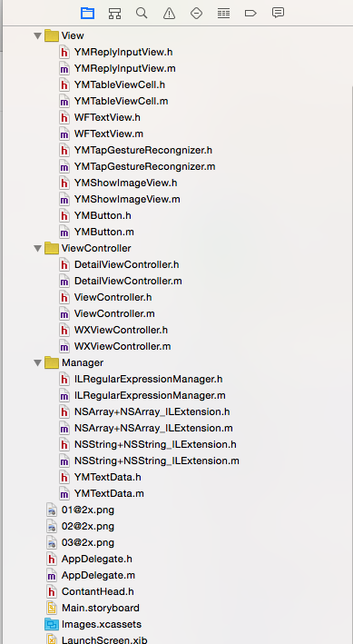Collapse the ViewController folder group
Image resolution: width=353 pixels, height=644 pixels.
tap(38, 249)
